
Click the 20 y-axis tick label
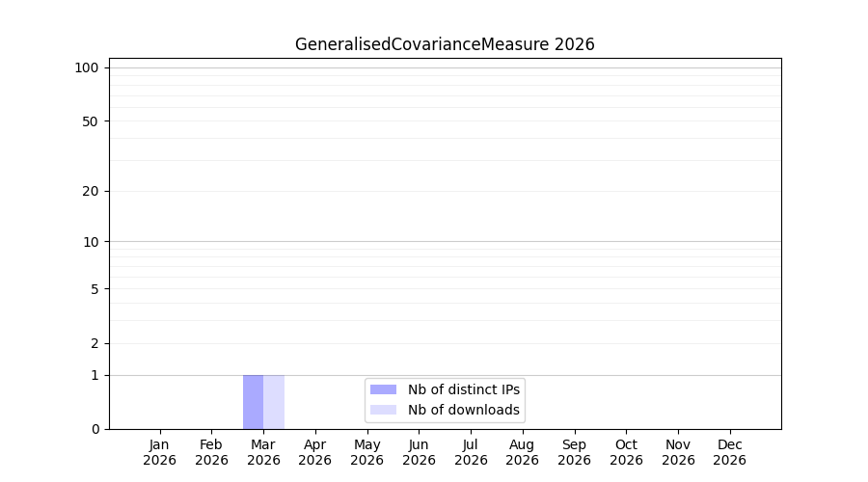pos(91,192)
